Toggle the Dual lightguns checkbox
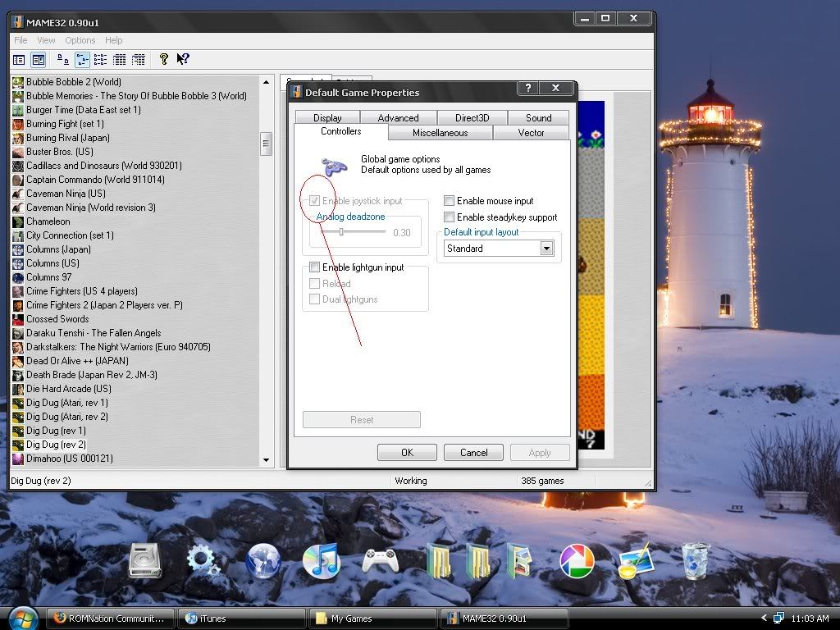 coord(314,299)
